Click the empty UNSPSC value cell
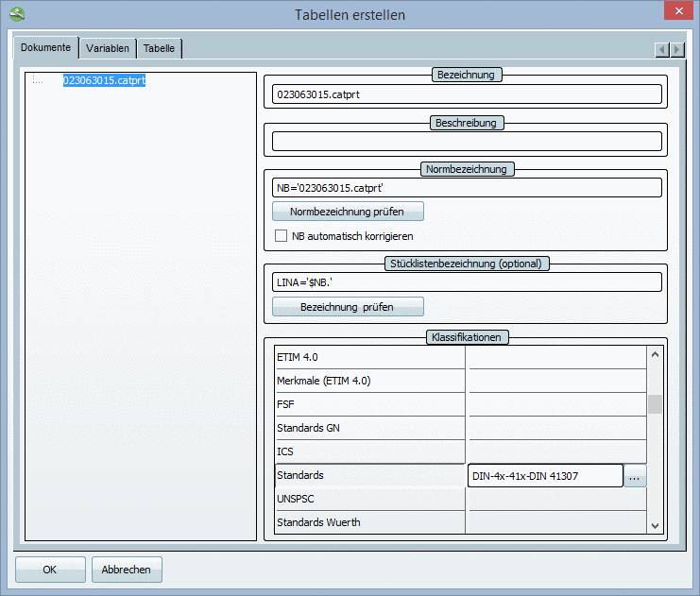 click(556, 499)
